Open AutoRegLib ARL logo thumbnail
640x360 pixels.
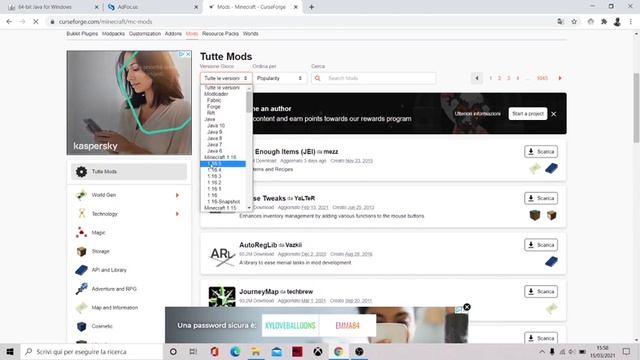pyautogui.click(x=222, y=256)
